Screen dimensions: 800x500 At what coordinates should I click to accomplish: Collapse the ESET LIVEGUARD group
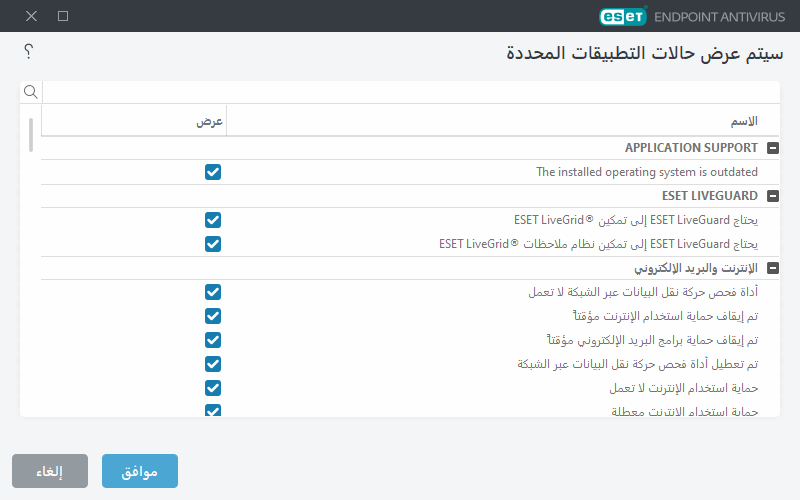(x=773, y=196)
